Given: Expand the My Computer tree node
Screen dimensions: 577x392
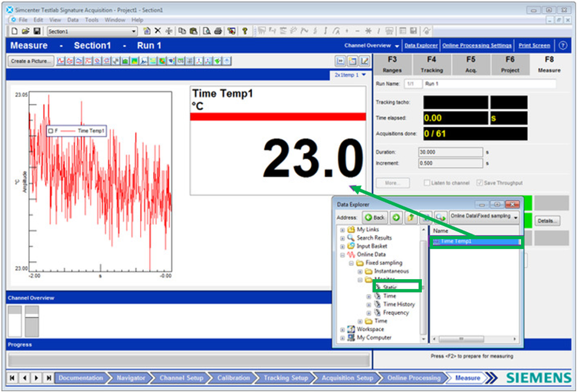Looking at the screenshot, I should [343, 338].
